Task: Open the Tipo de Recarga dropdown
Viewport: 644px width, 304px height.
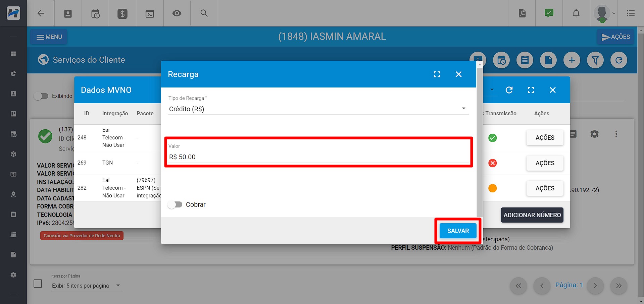Action: tap(318, 109)
